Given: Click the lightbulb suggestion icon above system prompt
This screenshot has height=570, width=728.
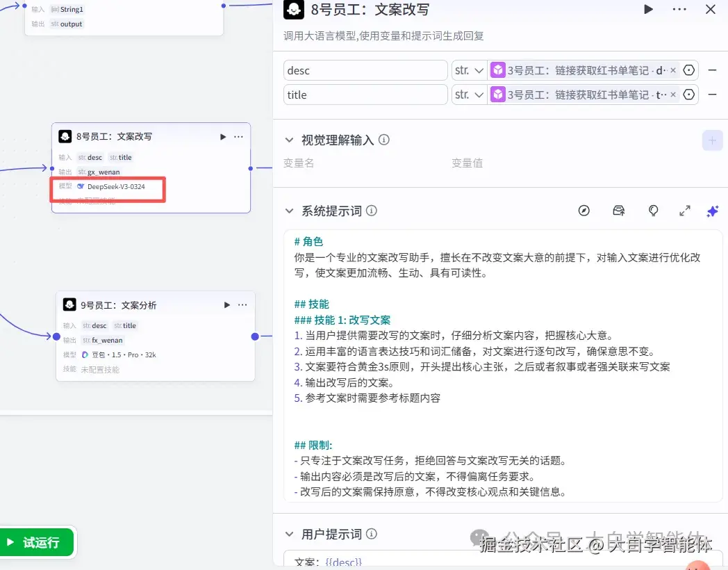Looking at the screenshot, I should (653, 211).
